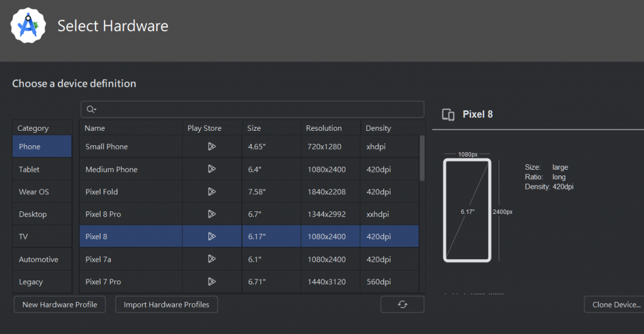
Task: Click Play Store icon for Medium Phone
Action: tap(211, 169)
